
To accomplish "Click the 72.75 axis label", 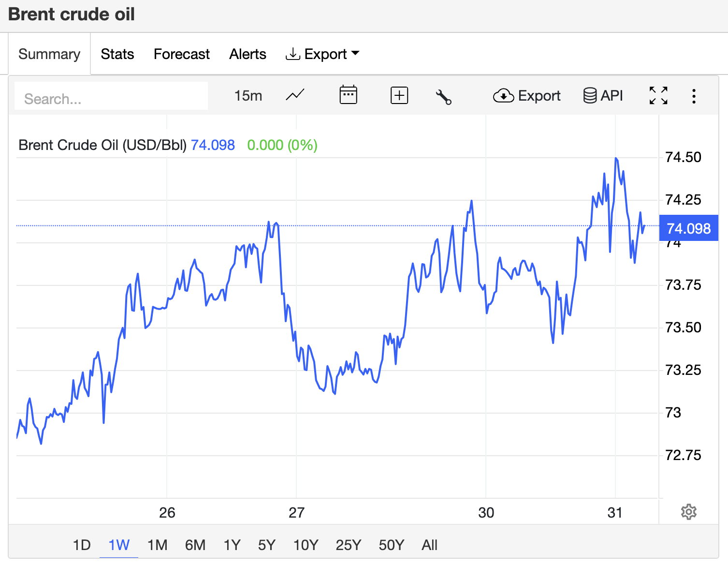I will pos(683,455).
